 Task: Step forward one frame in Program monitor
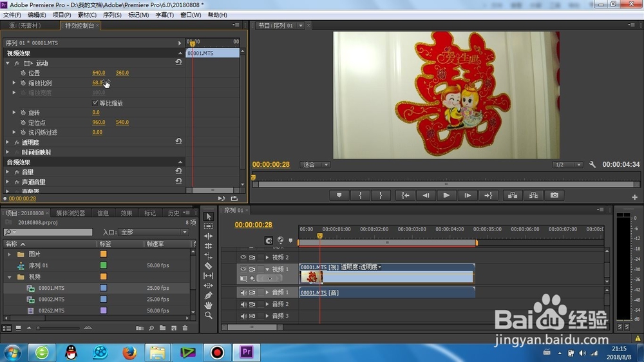(x=468, y=196)
